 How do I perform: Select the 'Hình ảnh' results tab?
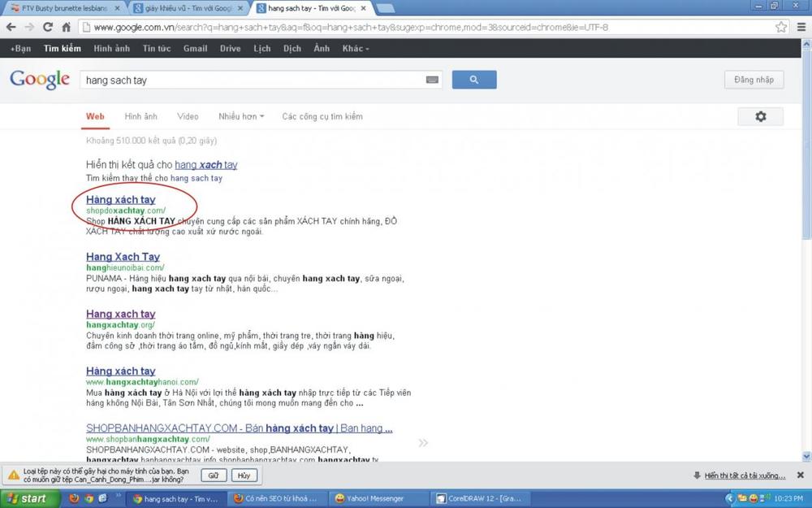click(140, 116)
